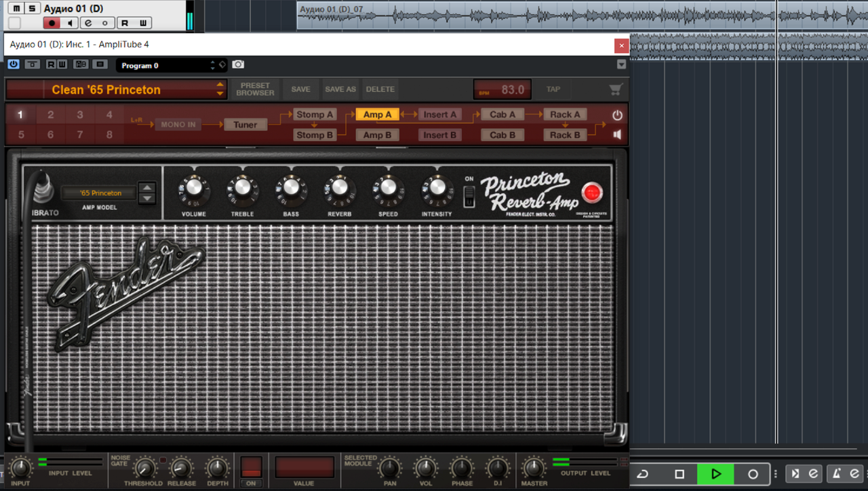This screenshot has width=868, height=491.
Task: Click the amp SPEED knob
Action: coord(388,188)
